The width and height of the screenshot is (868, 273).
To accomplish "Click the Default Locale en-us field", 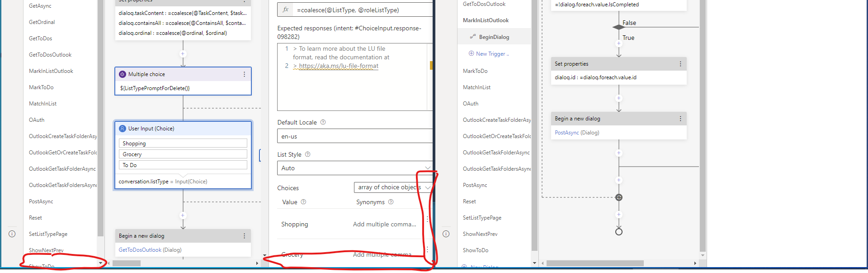I will [x=354, y=136].
